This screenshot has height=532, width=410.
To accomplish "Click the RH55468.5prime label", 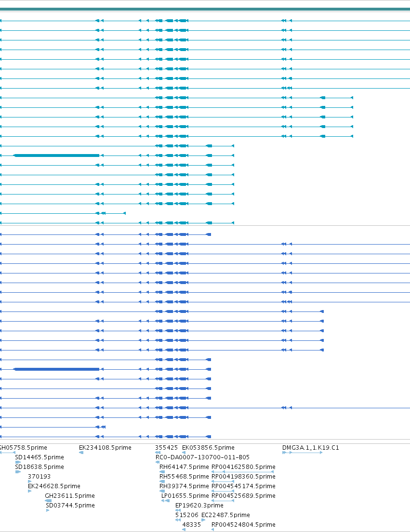I will click(x=184, y=476).
